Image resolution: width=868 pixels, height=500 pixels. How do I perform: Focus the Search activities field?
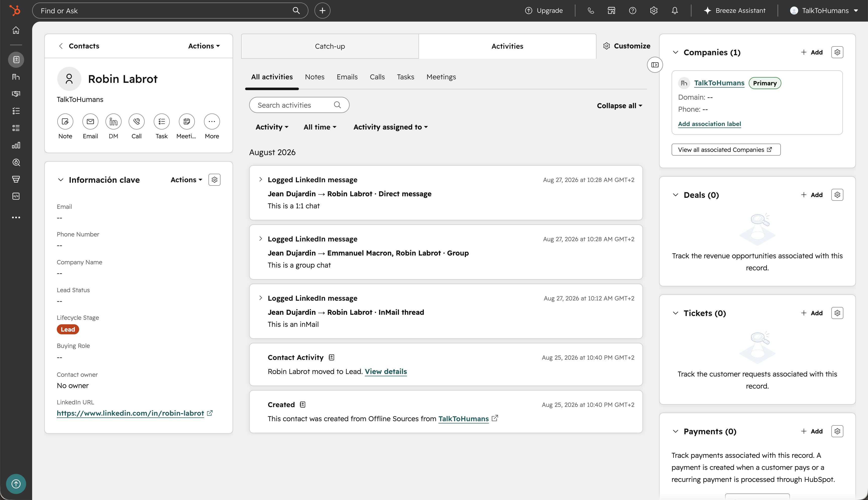click(299, 105)
